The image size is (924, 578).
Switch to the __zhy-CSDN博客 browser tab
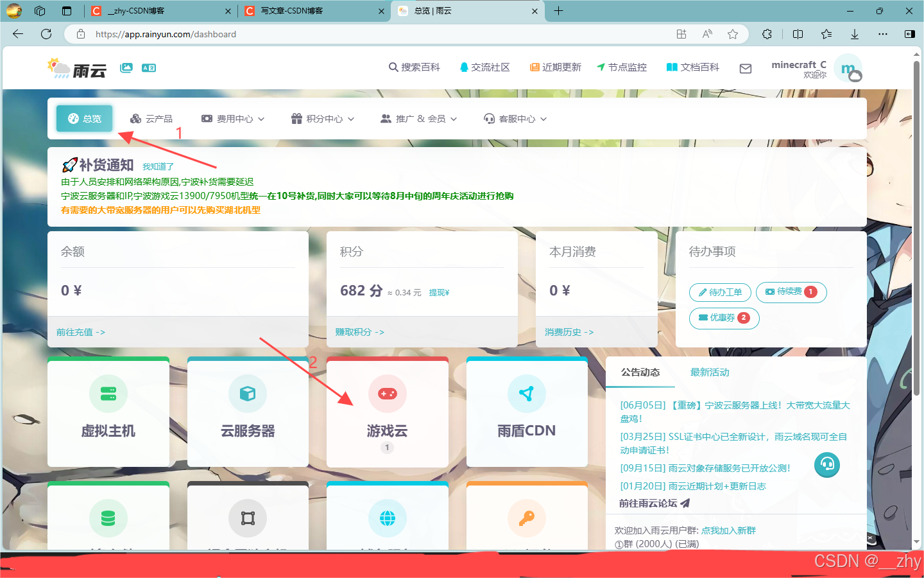160,11
